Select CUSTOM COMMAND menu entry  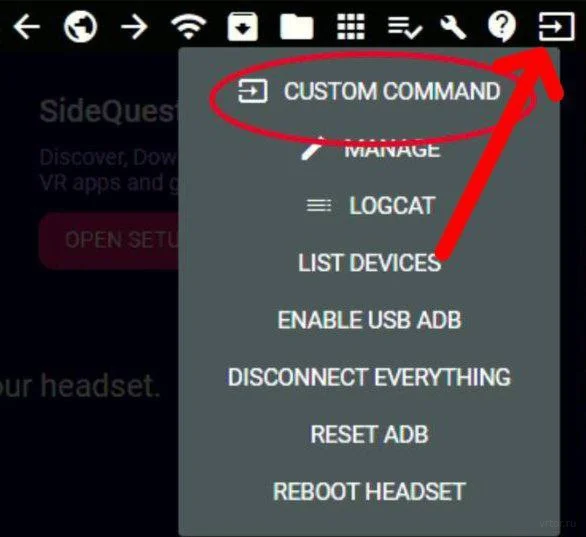click(x=369, y=91)
